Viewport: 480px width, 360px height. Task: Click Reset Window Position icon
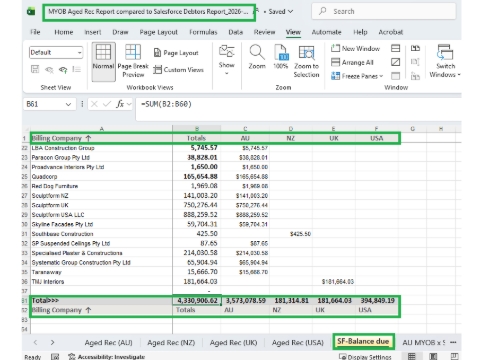(x=415, y=76)
